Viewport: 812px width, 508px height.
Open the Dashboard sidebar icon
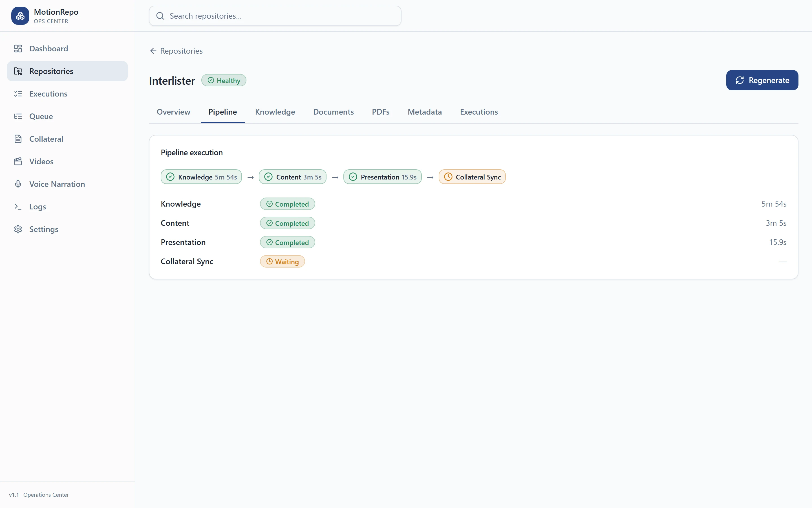(18, 49)
